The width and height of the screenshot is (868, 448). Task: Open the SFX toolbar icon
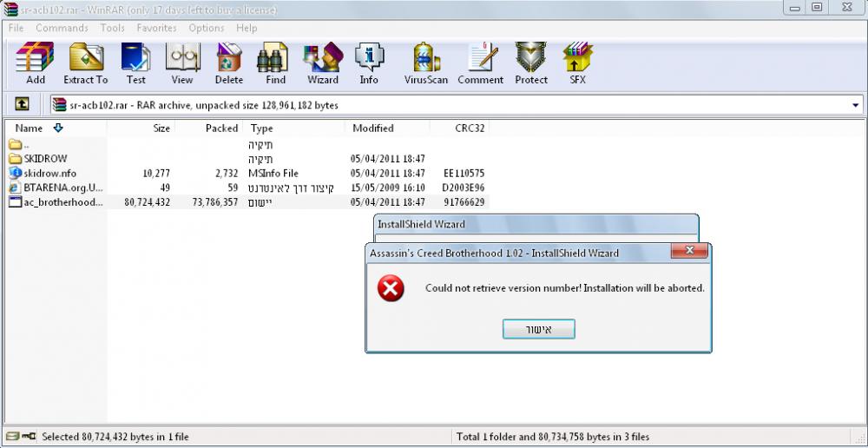pos(577,63)
